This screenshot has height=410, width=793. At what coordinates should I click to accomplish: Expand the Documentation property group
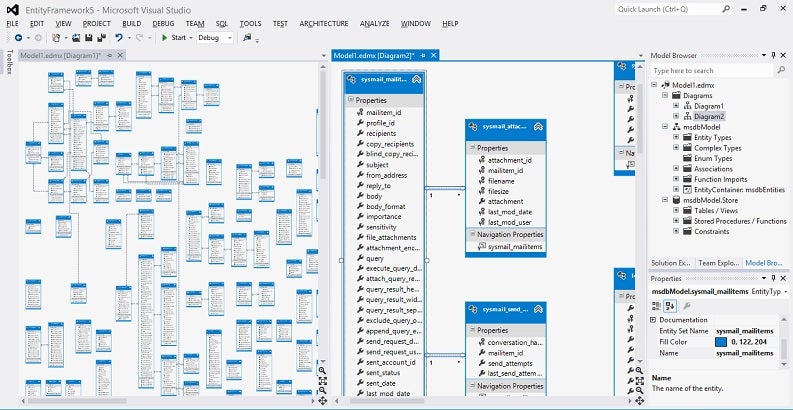click(x=653, y=320)
